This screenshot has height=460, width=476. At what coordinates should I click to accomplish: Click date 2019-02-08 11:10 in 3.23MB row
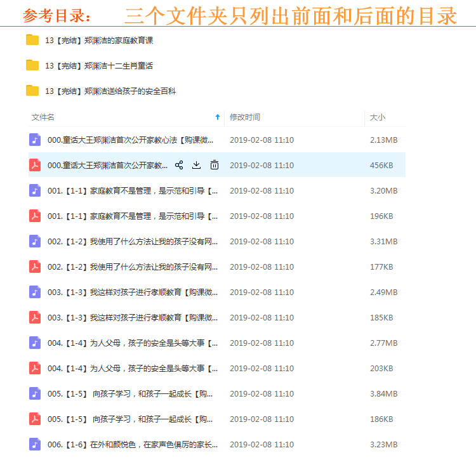[x=261, y=445]
